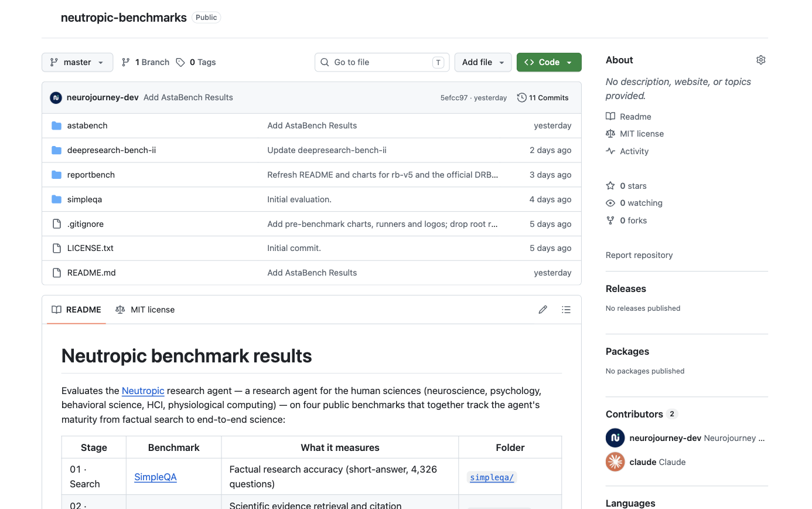Click the Releases heading link
The image size is (812, 509).
point(626,289)
